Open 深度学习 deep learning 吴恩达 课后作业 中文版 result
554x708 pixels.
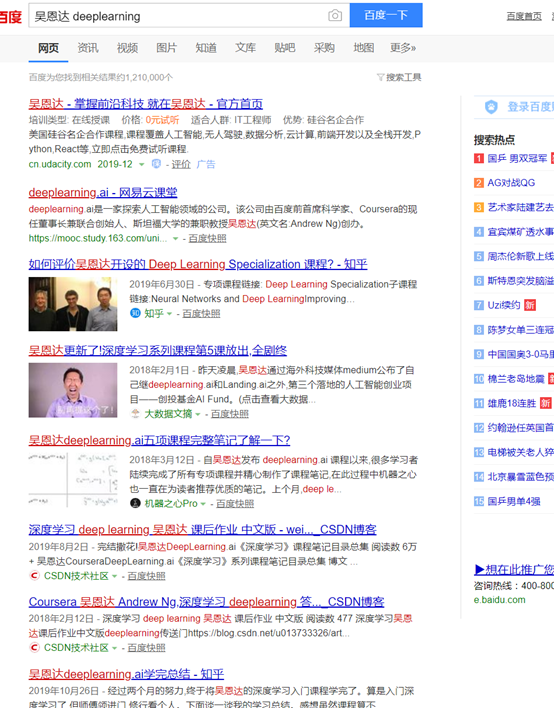(x=202, y=530)
